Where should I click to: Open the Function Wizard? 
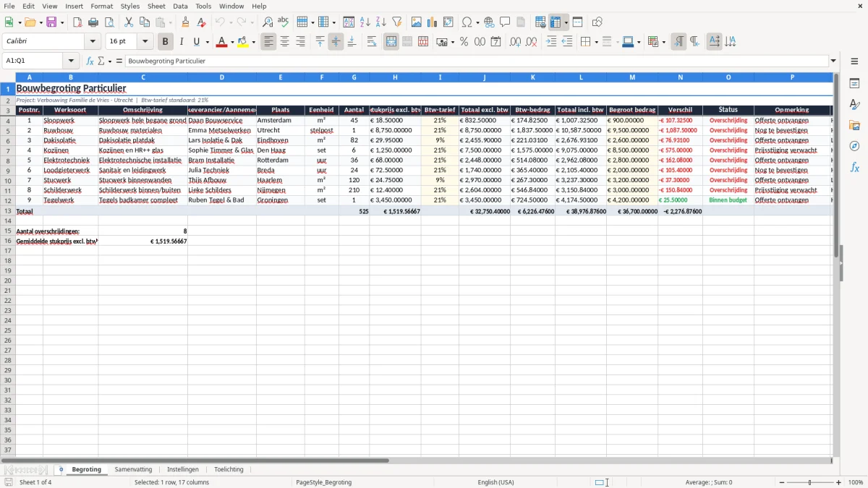pyautogui.click(x=90, y=61)
